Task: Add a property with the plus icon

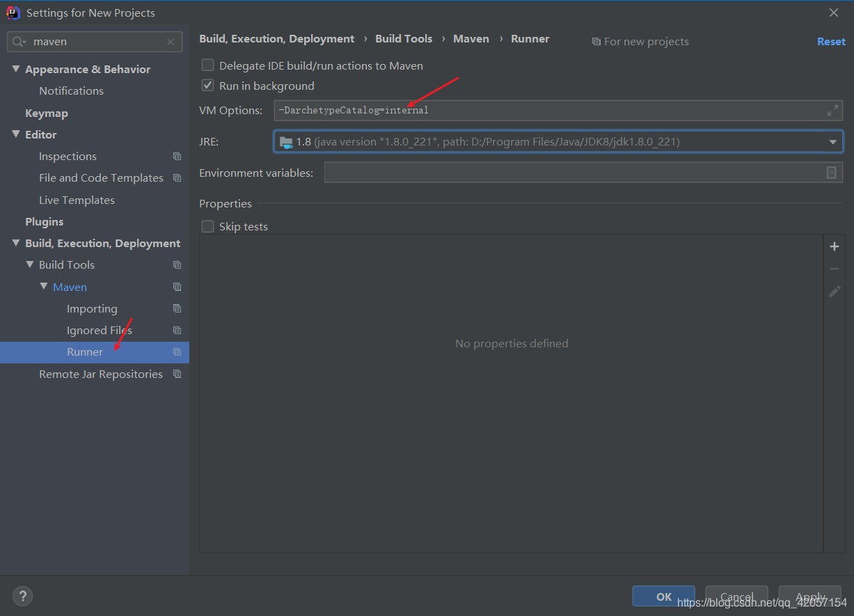Action: pyautogui.click(x=835, y=246)
